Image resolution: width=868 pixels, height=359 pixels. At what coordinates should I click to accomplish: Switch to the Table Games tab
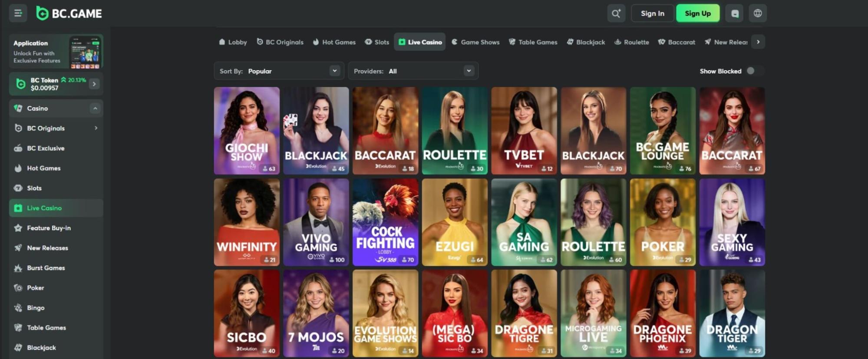(533, 42)
